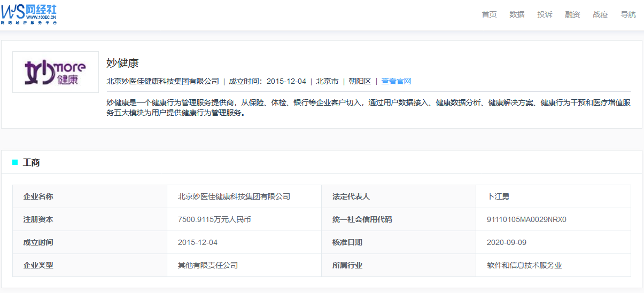Open the 首页 nav item
The image size is (644, 293).
click(x=489, y=14)
